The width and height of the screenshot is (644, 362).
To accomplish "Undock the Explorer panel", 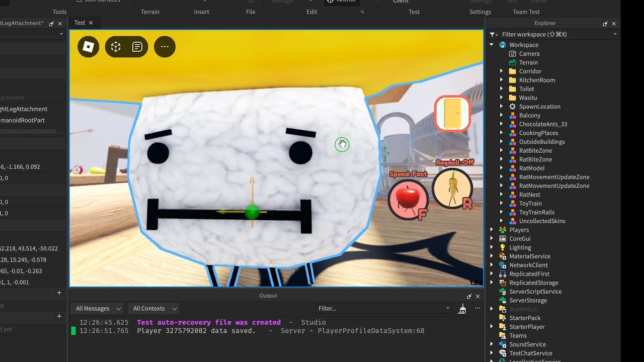I will point(605,24).
